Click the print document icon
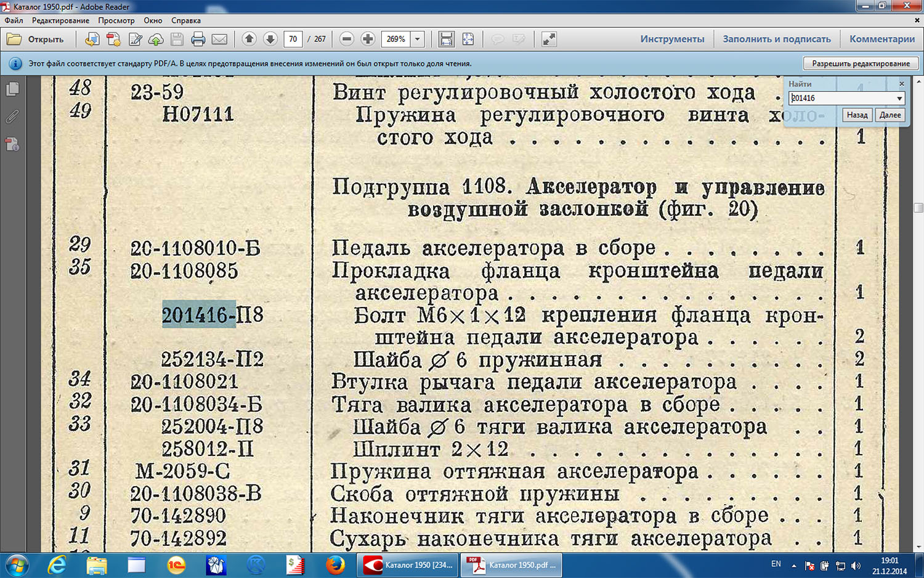Screen dimensions: 924x578 tap(198, 39)
